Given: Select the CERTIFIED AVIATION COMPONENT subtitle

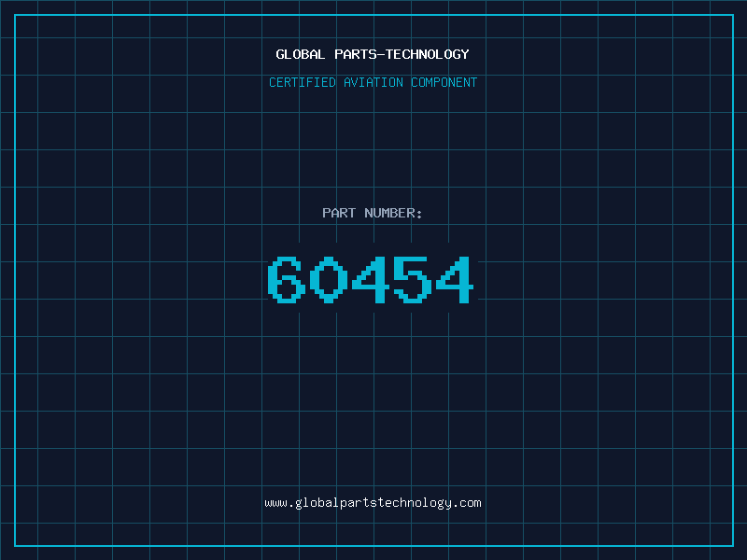Looking at the screenshot, I should click(x=373, y=82).
